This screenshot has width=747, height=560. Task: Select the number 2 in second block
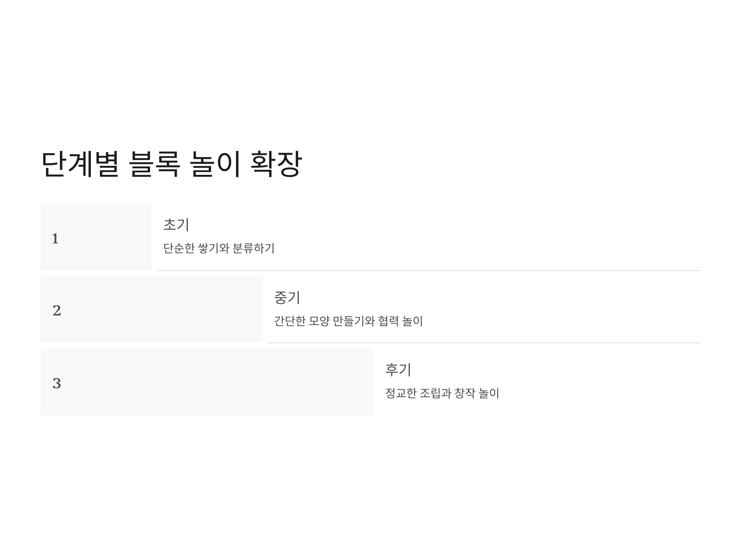[x=57, y=310]
